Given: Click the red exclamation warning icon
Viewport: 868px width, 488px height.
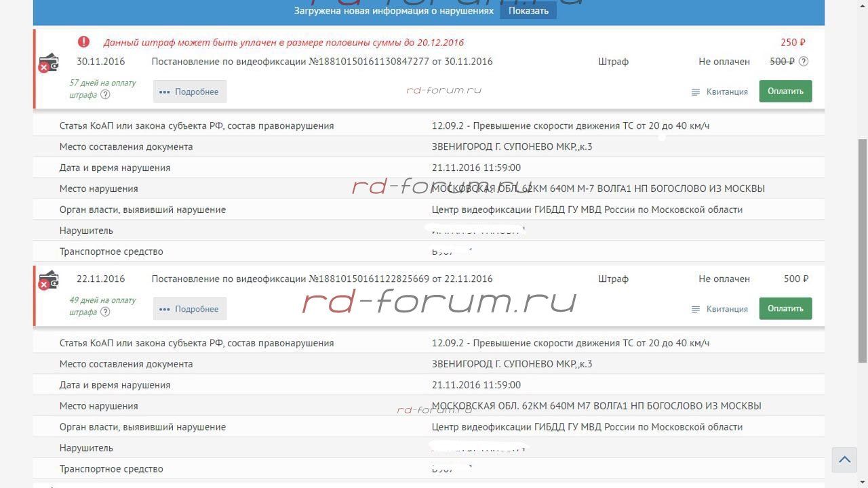Looking at the screenshot, I should point(83,42).
